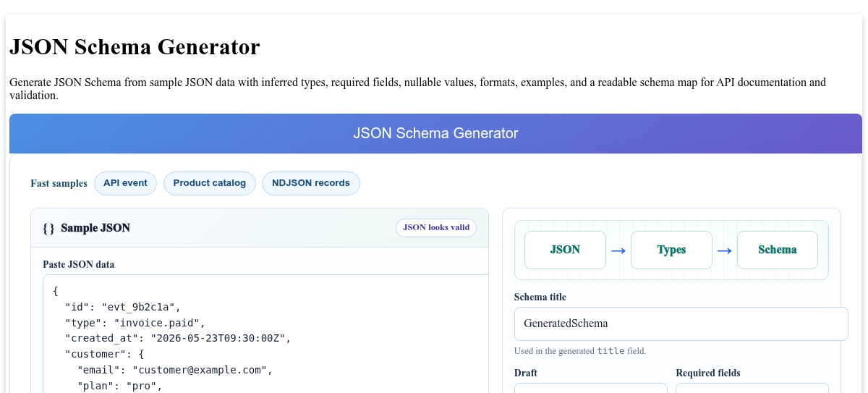
Task: Select the Schema step box in flow diagram
Action: click(778, 250)
